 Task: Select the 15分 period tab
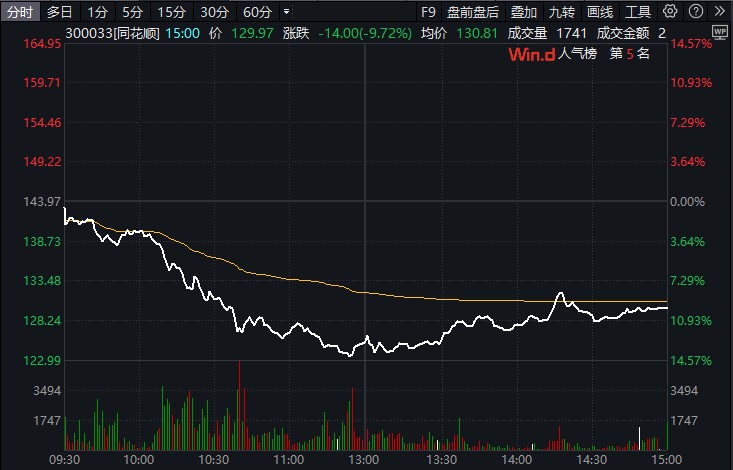click(x=171, y=12)
